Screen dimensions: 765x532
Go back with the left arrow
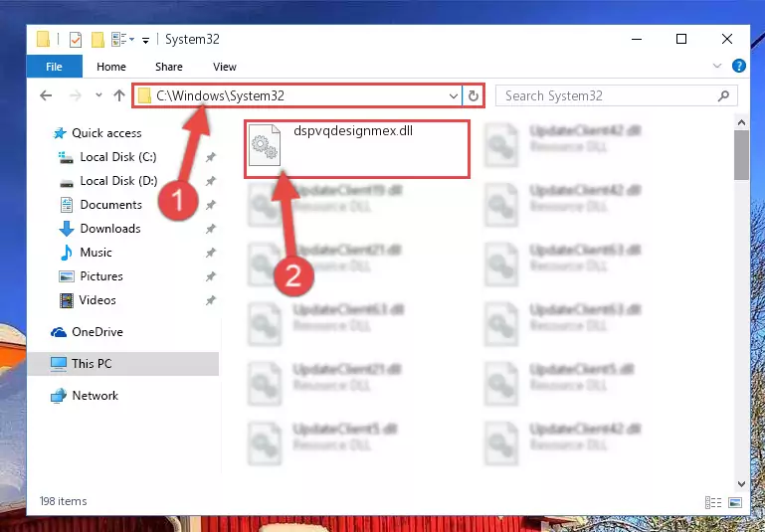[46, 95]
